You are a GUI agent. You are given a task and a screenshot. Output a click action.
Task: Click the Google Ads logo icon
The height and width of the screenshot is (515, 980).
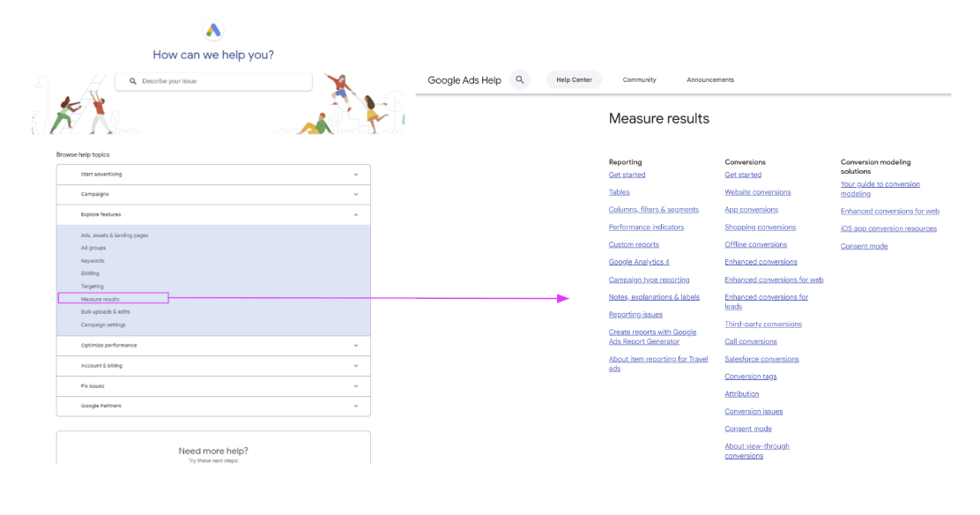click(x=213, y=30)
